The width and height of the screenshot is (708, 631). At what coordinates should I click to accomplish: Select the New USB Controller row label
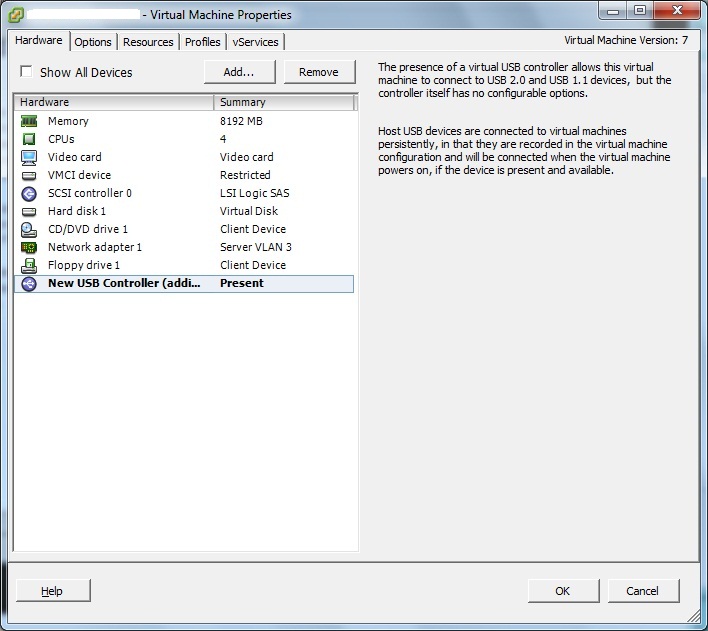[x=124, y=283]
